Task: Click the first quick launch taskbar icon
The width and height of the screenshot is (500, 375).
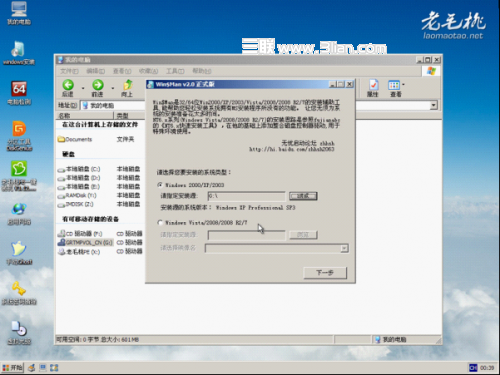Action: [32, 368]
